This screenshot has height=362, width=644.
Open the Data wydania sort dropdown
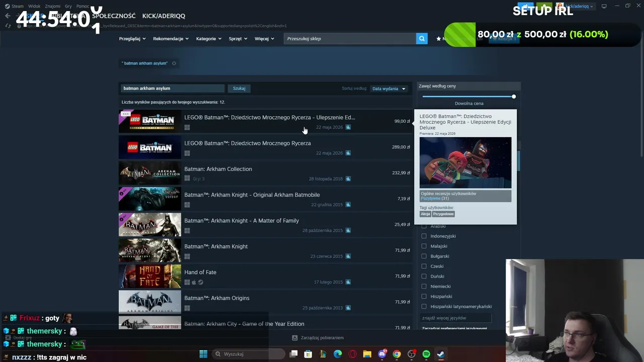point(389,88)
